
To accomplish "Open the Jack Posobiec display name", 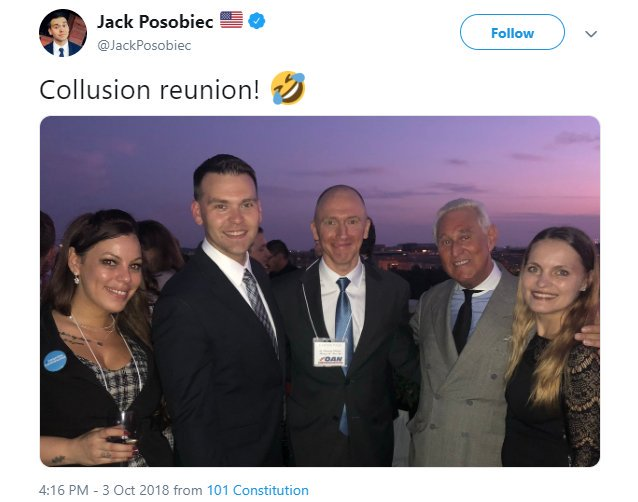I will [x=155, y=22].
